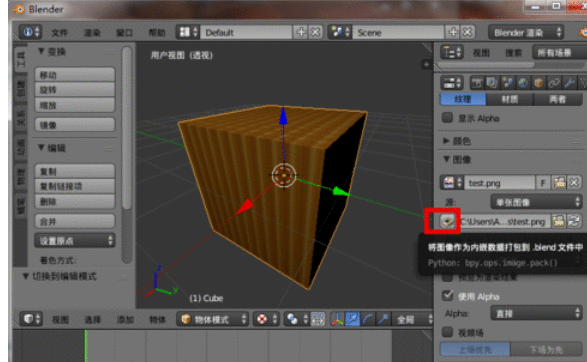
Task: Click the limit selection to visible icon
Action: coord(318,319)
